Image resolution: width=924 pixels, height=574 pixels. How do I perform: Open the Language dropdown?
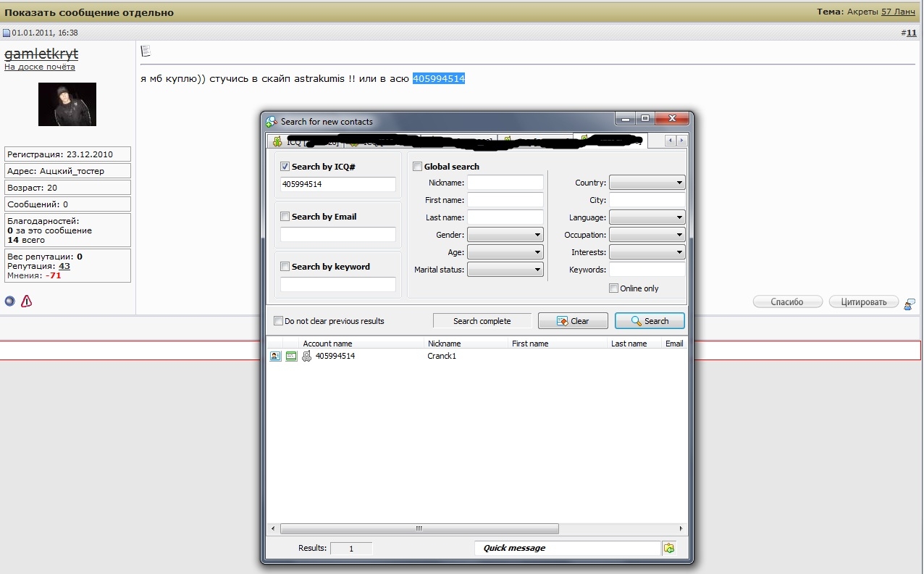(x=647, y=217)
